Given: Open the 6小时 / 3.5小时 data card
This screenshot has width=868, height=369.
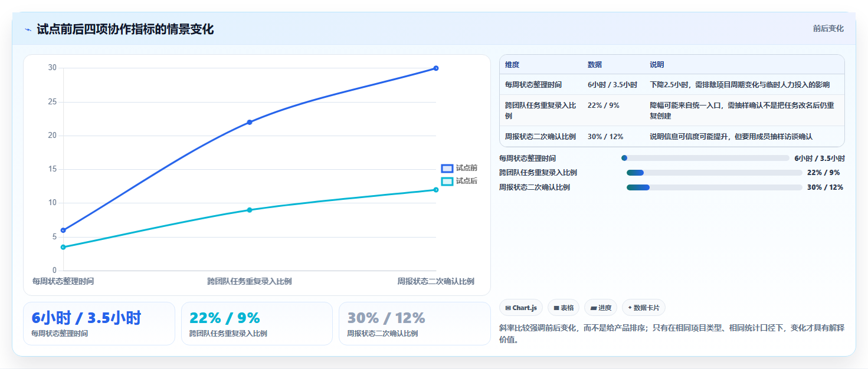Looking at the screenshot, I should 99,324.
